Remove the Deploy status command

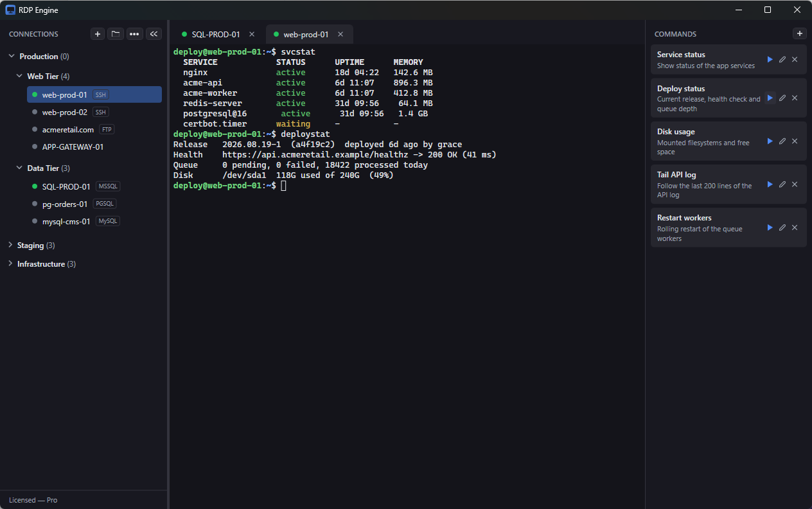coord(795,98)
